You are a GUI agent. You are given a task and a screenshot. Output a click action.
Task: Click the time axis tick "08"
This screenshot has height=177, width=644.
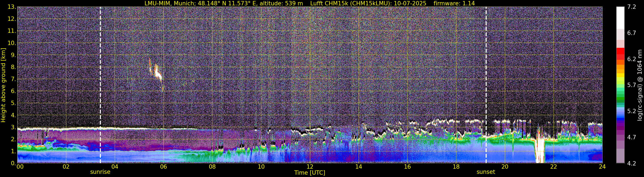click(212, 167)
